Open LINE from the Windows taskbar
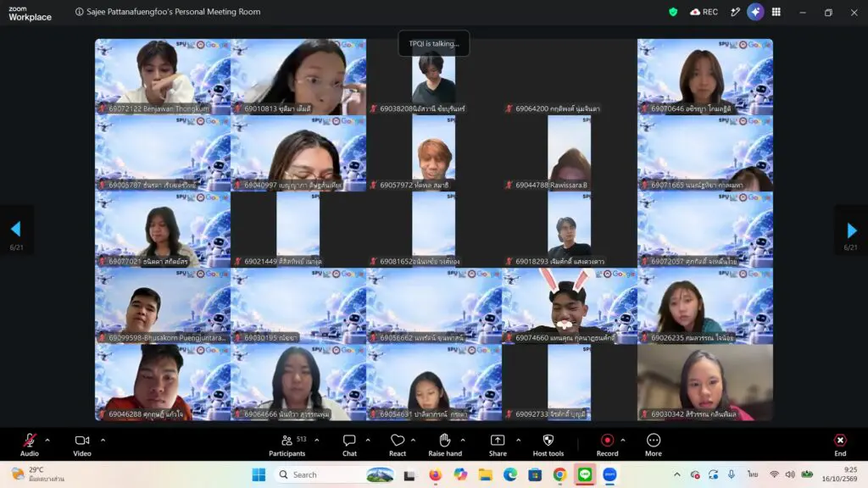The height and width of the screenshot is (488, 868). [x=585, y=474]
